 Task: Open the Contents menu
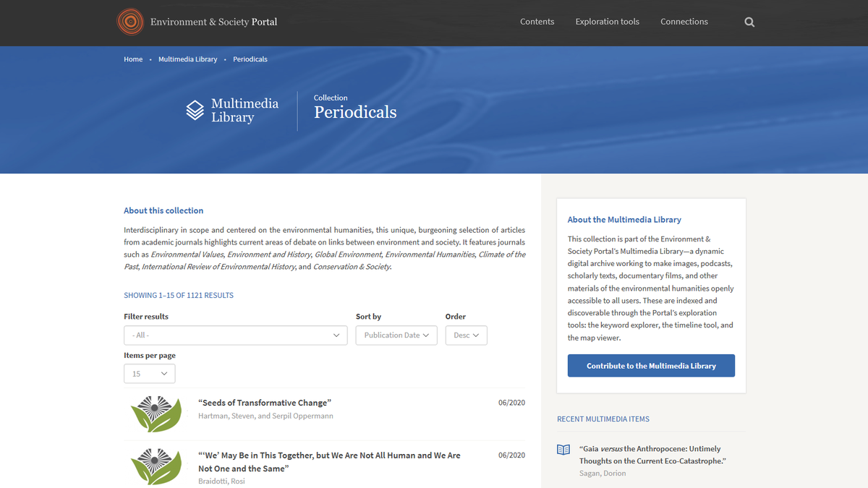click(537, 22)
